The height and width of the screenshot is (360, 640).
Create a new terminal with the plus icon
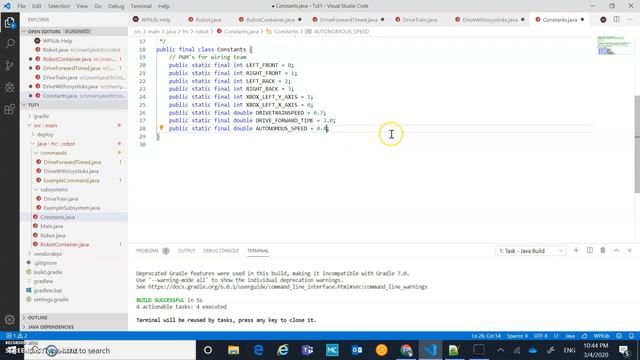[576, 250]
